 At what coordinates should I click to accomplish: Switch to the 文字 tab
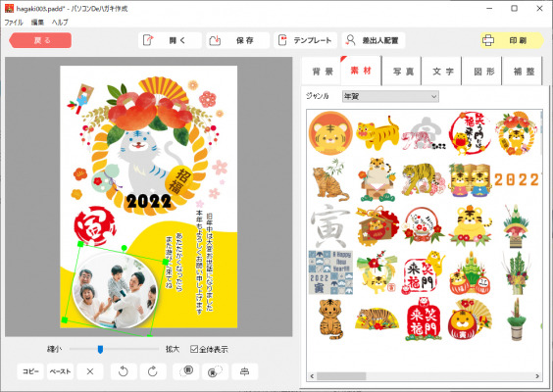(443, 72)
